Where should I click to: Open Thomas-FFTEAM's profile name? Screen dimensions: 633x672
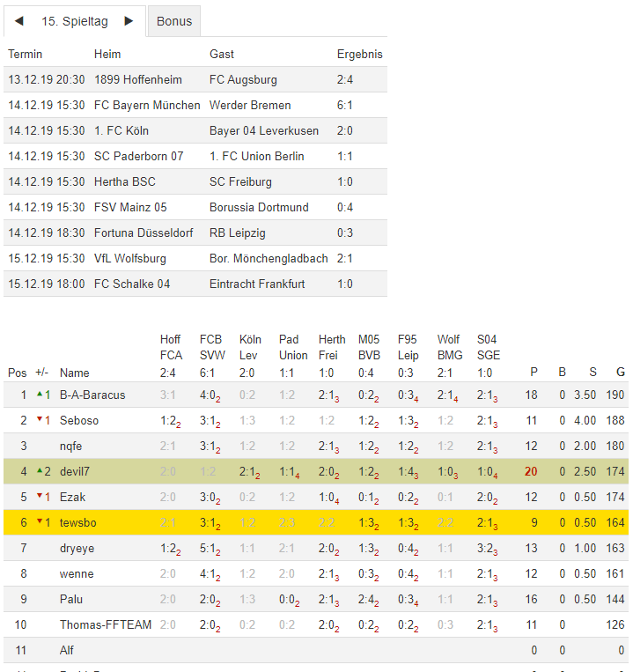(x=106, y=624)
